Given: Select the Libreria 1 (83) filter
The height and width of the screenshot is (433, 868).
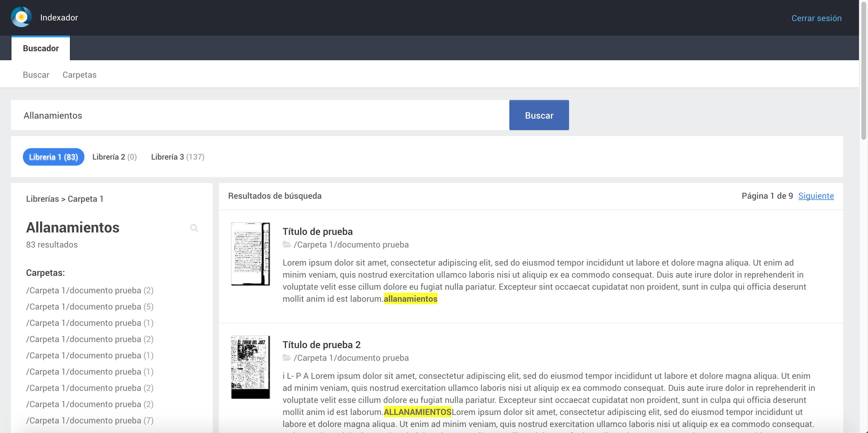Looking at the screenshot, I should (x=53, y=157).
